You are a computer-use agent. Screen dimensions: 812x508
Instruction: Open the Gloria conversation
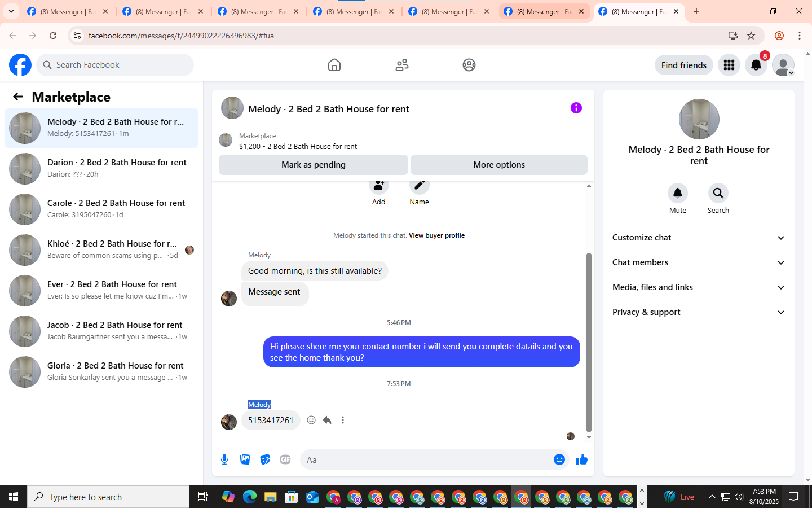point(101,372)
